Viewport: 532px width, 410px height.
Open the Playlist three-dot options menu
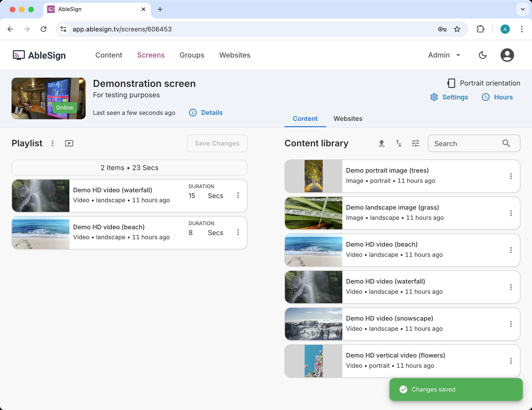[52, 143]
